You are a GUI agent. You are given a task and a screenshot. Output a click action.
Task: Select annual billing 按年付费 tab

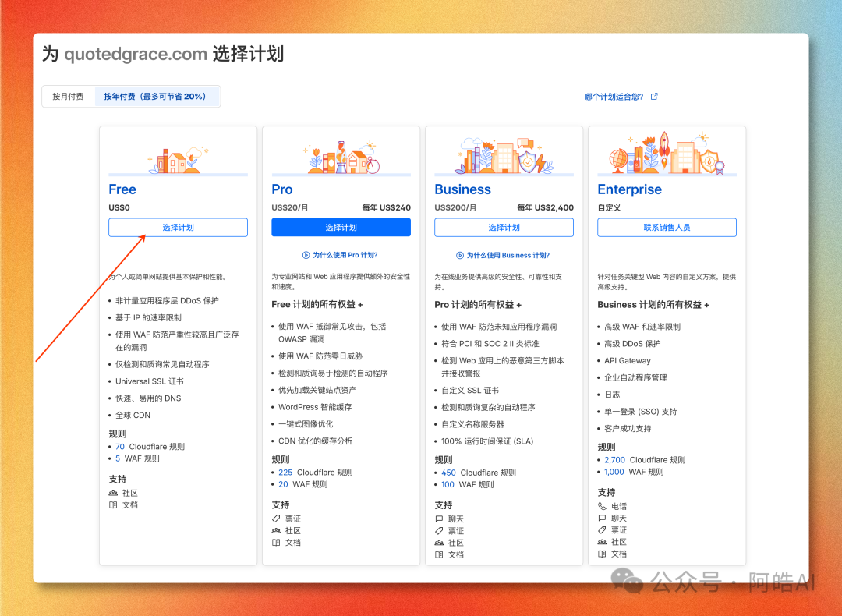156,97
